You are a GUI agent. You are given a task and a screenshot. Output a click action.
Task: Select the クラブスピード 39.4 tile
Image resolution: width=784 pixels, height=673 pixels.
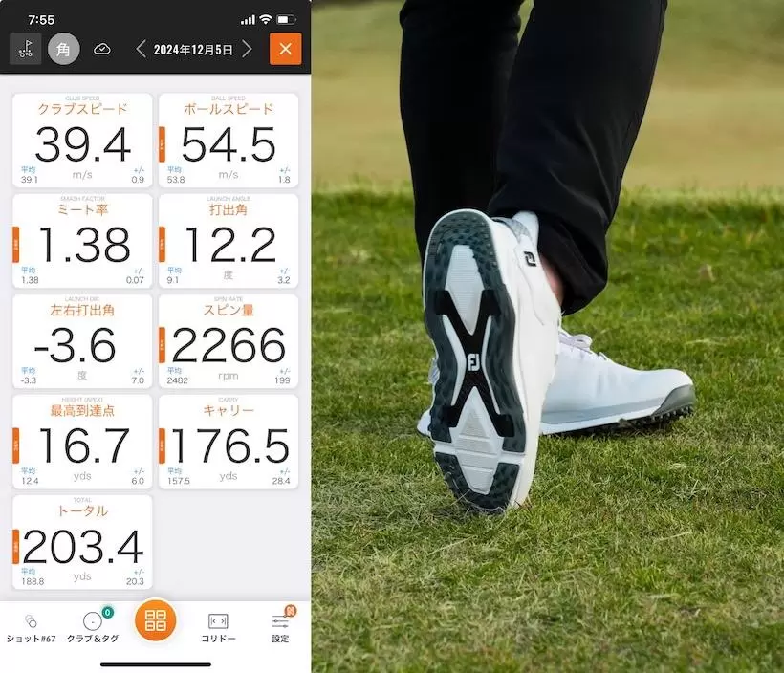point(82,141)
